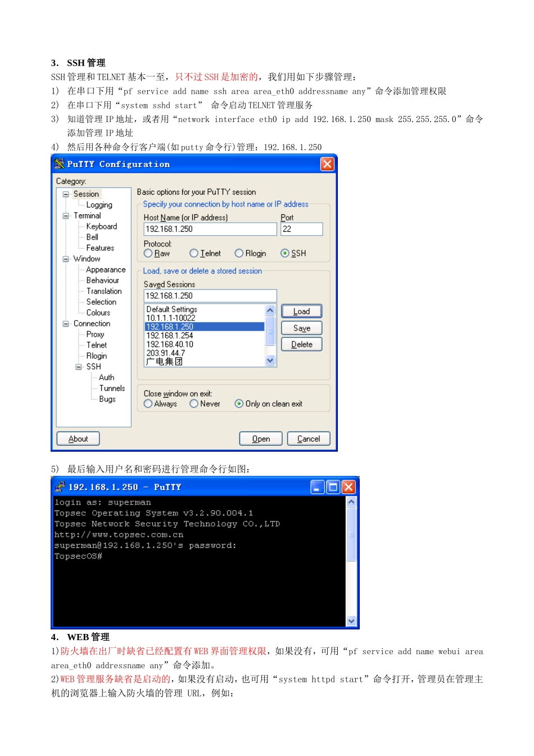Click the Port input field
This screenshot has width=534, height=756.
pos(302,229)
